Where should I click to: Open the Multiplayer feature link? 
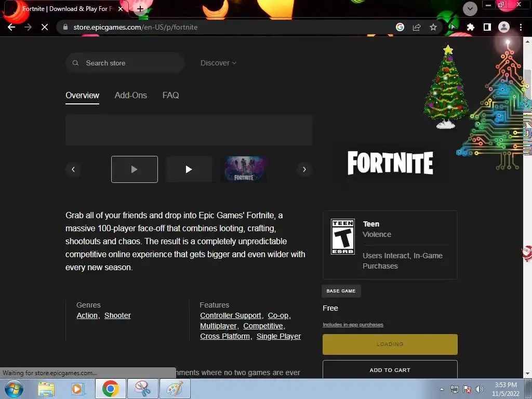coord(218,326)
